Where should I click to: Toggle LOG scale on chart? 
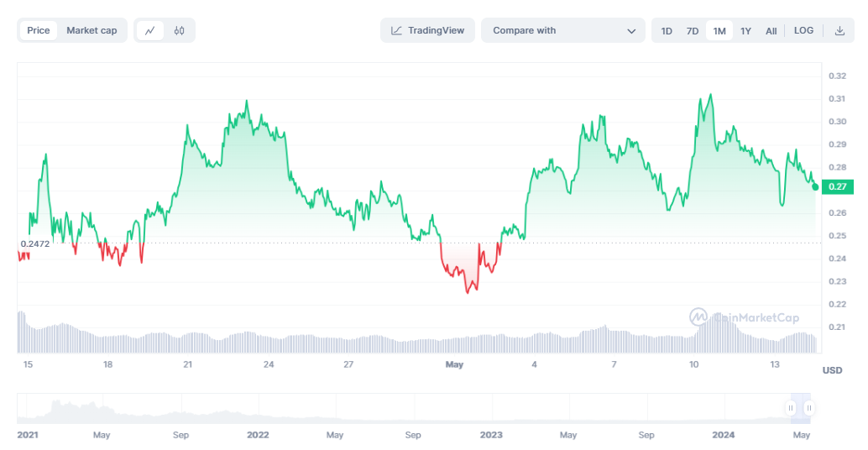pos(803,30)
